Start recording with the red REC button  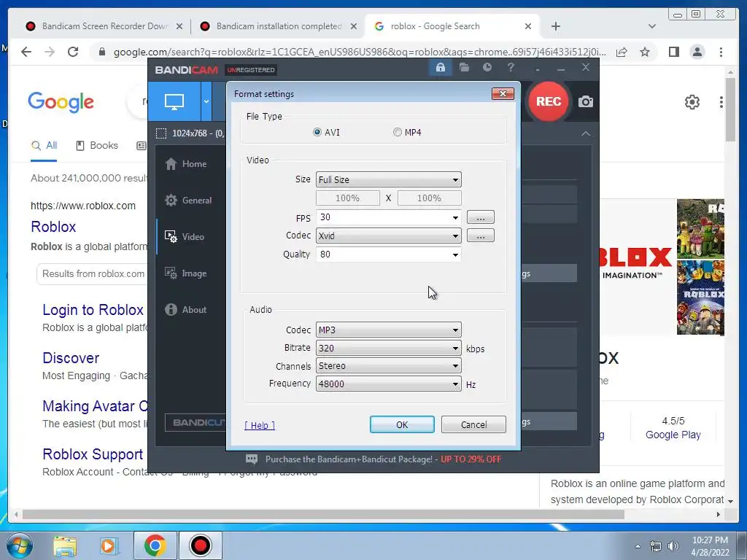click(x=549, y=101)
